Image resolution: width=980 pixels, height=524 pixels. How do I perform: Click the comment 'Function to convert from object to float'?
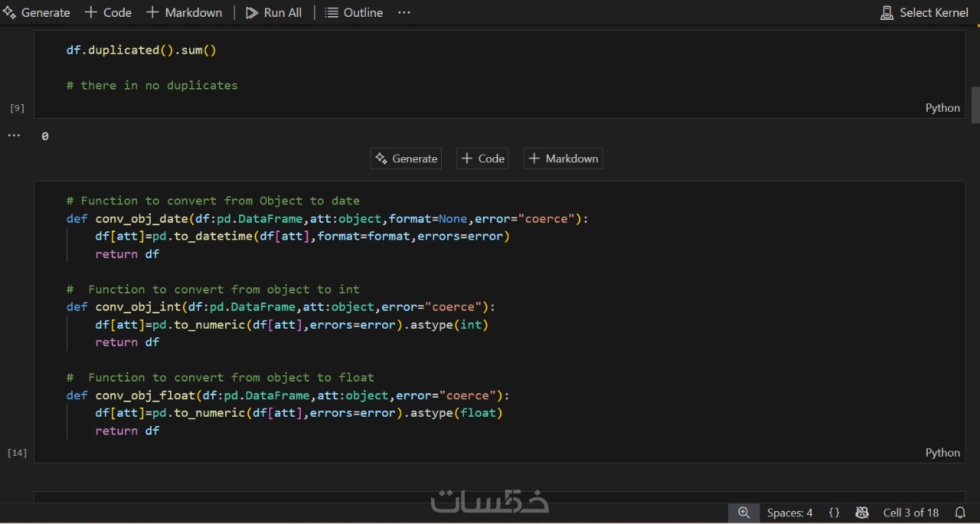tap(220, 377)
